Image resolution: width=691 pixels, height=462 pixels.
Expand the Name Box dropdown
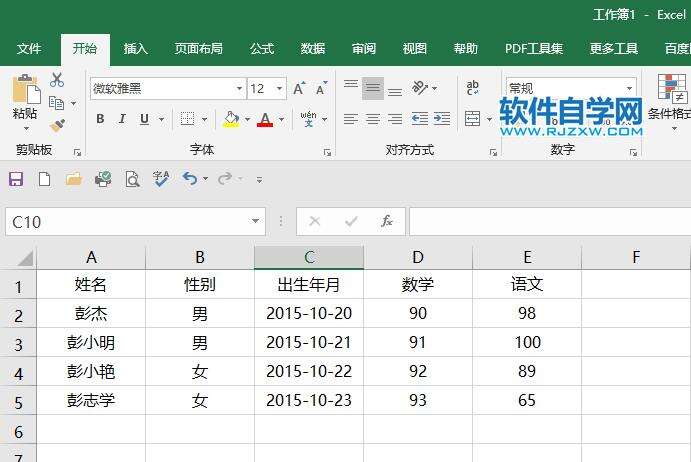(255, 221)
